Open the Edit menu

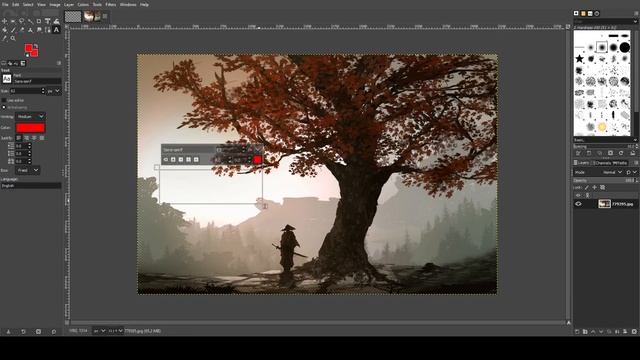click(x=16, y=4)
